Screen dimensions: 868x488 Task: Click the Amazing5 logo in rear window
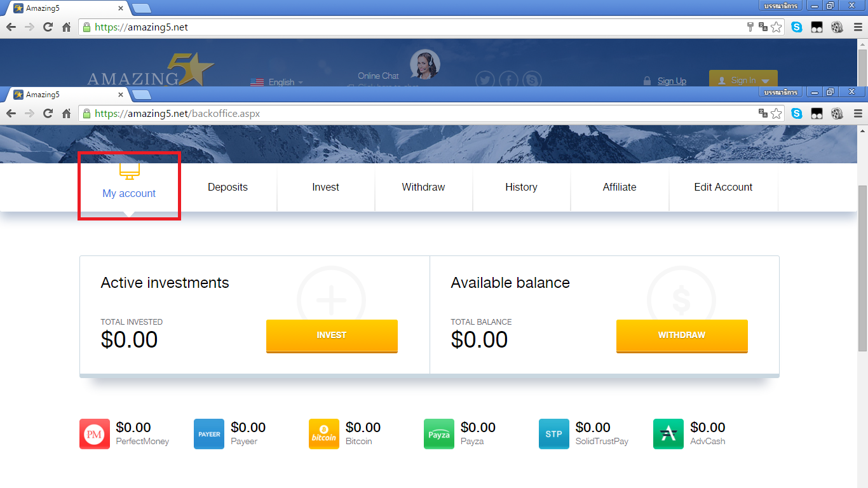click(151, 70)
